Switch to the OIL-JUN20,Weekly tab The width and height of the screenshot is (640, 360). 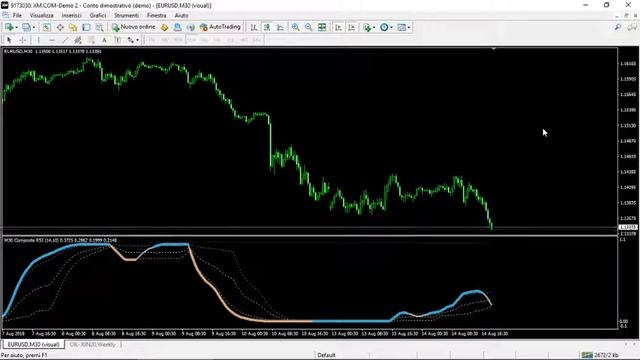(x=93, y=344)
